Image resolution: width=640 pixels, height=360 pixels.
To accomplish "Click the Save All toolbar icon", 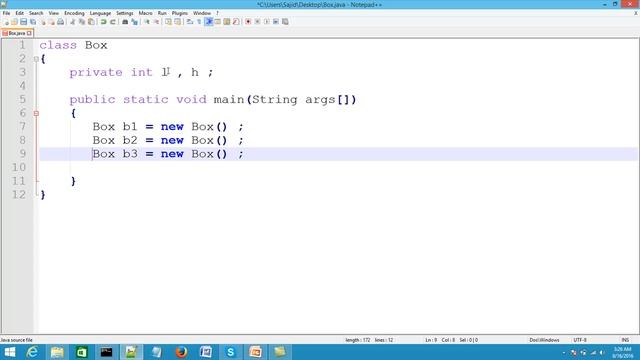I will pyautogui.click(x=33, y=22).
